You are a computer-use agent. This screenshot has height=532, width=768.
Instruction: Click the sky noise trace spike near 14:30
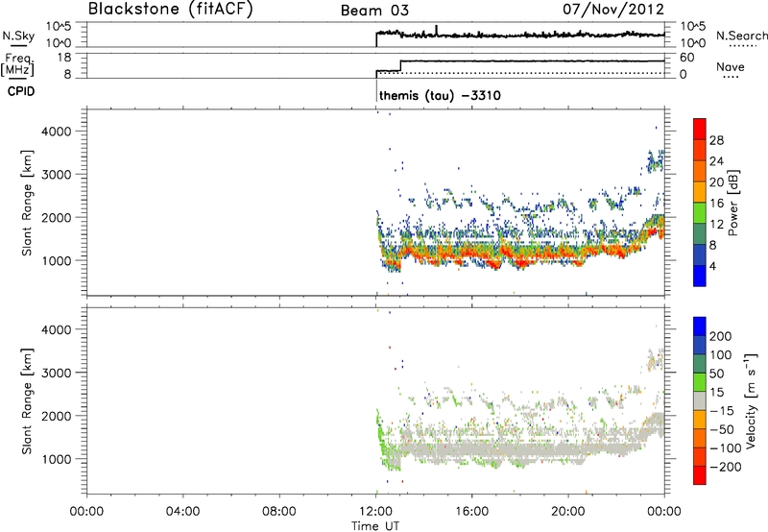pos(437,31)
